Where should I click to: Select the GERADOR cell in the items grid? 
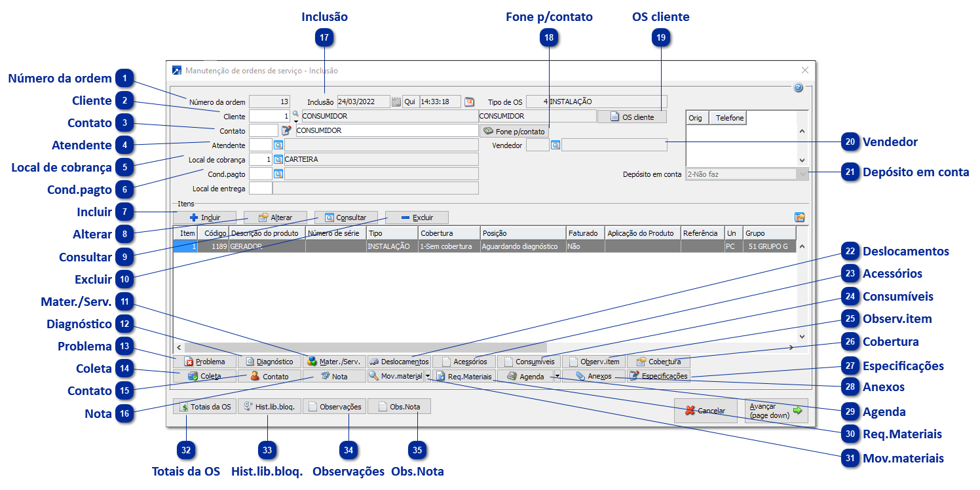tap(267, 246)
